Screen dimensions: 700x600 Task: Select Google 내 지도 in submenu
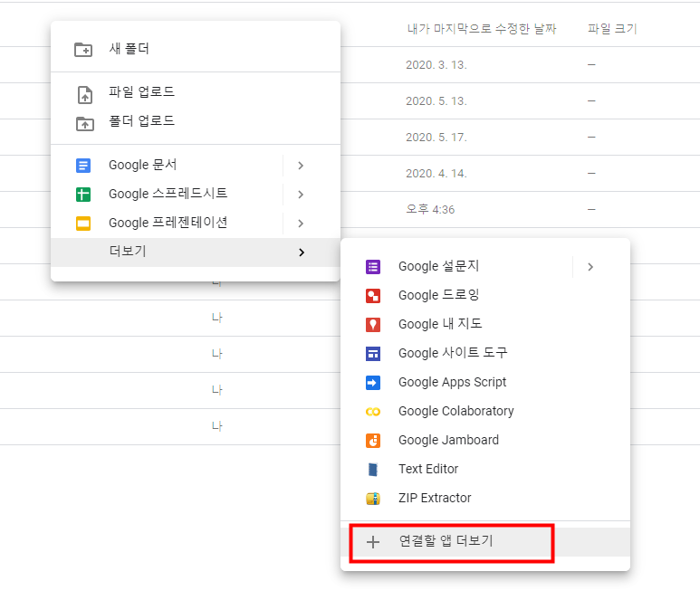point(485,325)
